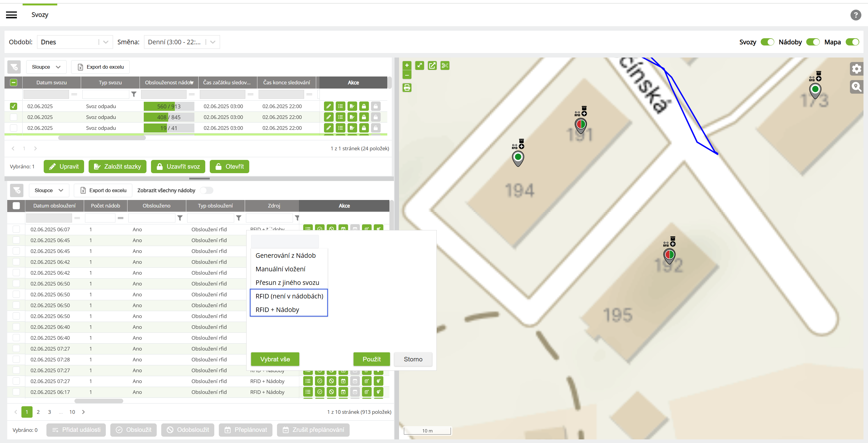
Task: Click edit pencil icon in first svoz row
Action: pyautogui.click(x=329, y=106)
